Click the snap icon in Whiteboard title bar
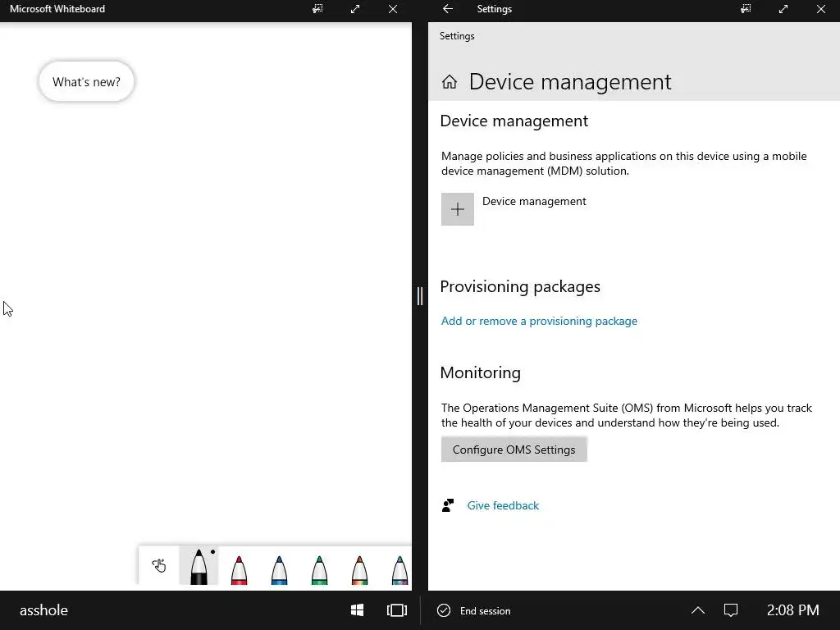This screenshot has width=840, height=630. pos(317,9)
